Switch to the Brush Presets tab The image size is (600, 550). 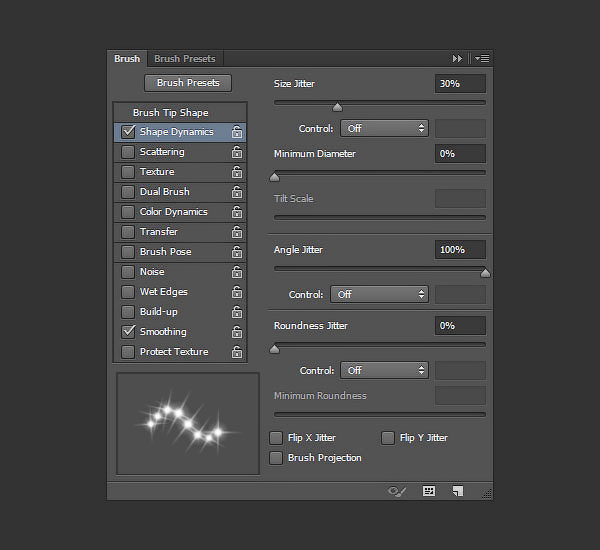[185, 59]
